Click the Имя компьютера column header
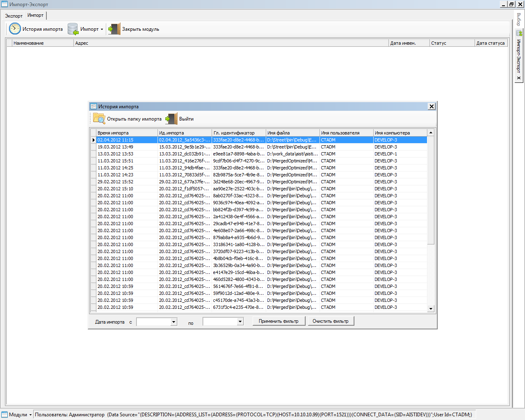525x420 pixels. click(x=400, y=133)
